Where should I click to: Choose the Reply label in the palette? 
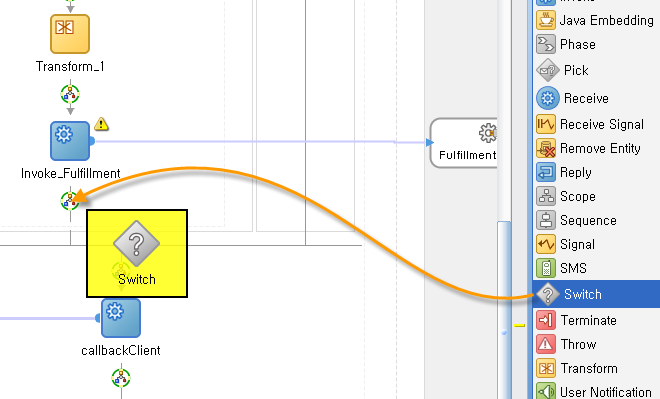coord(575,172)
